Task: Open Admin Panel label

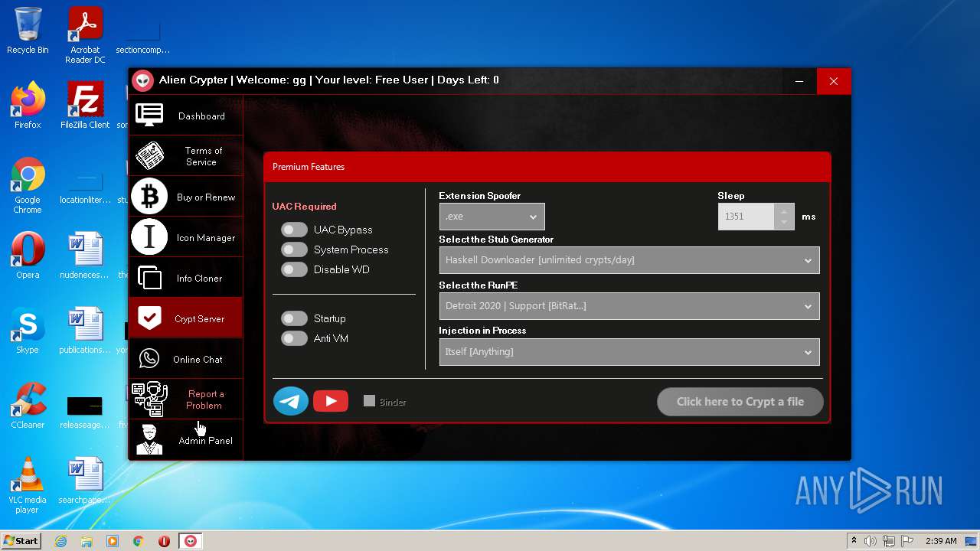Action: click(x=205, y=441)
